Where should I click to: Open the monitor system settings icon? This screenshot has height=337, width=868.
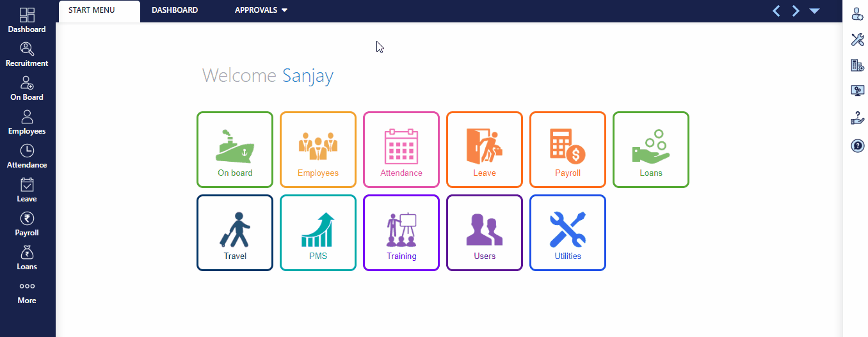tap(857, 91)
